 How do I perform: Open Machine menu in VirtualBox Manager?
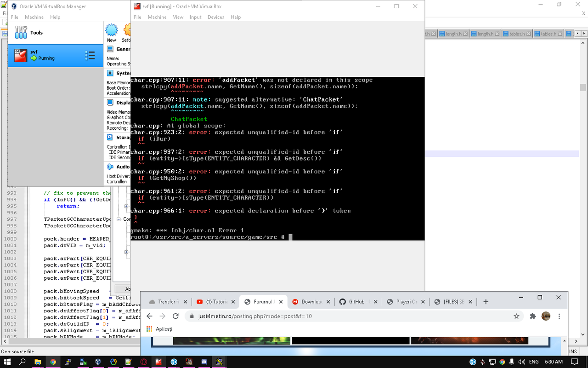[34, 17]
